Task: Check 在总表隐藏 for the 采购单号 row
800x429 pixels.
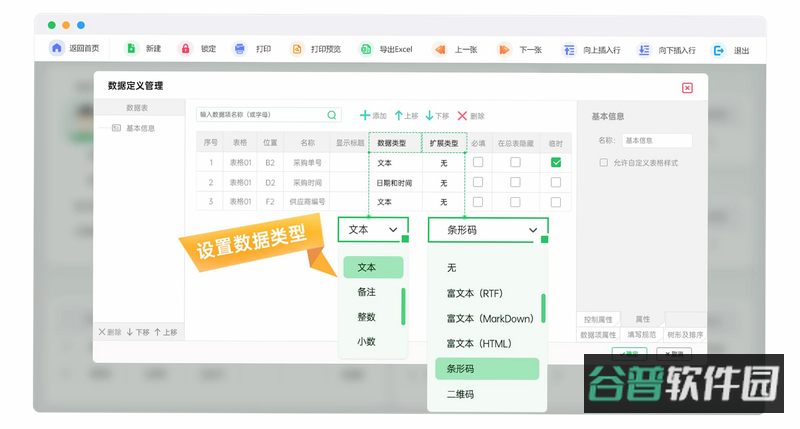Action: click(515, 162)
